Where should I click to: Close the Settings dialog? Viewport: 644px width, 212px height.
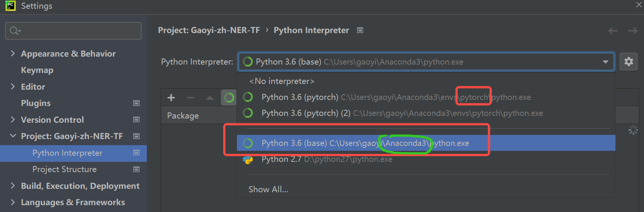coord(639,5)
